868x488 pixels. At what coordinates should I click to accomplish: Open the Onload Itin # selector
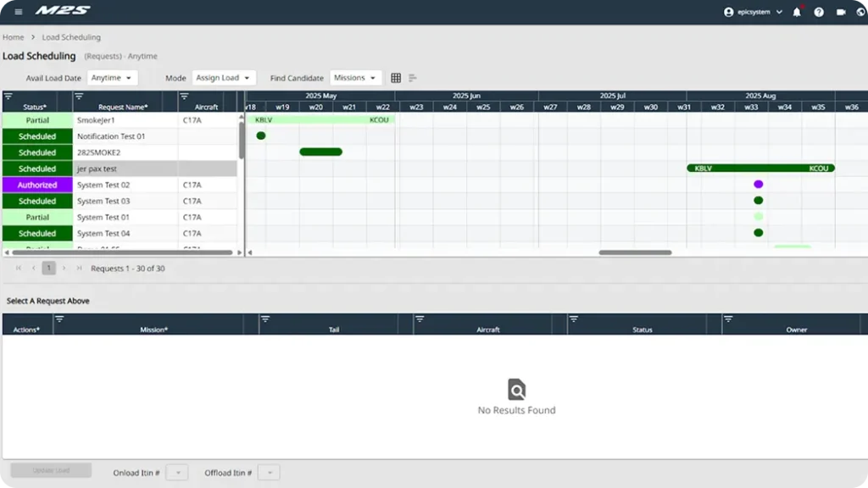tap(176, 472)
